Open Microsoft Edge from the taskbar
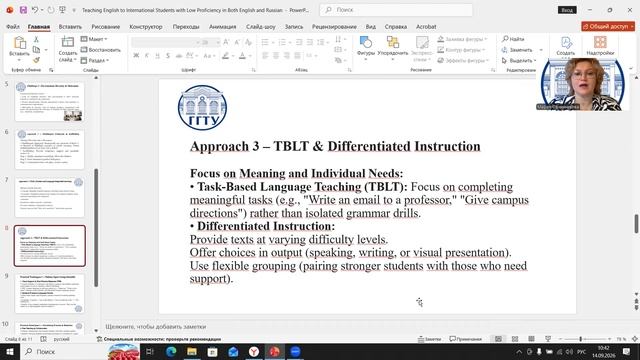 coord(171,351)
